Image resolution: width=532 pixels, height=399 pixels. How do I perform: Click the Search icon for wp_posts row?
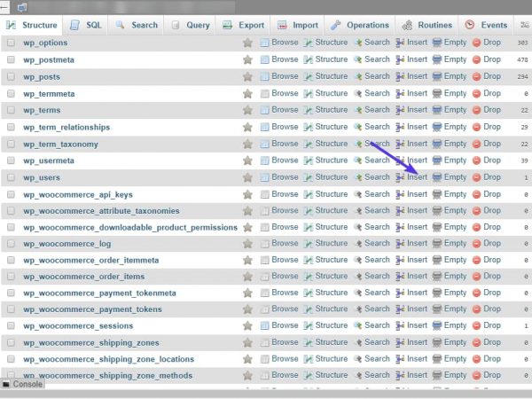(357, 76)
